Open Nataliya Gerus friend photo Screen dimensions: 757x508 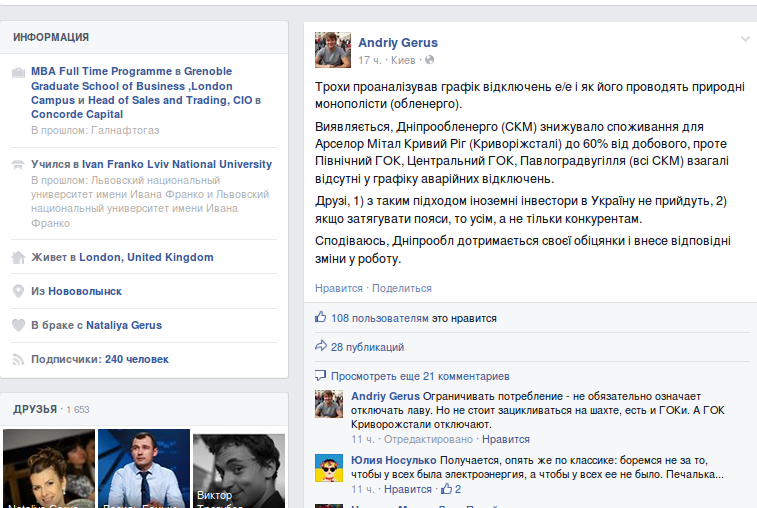coord(49,468)
